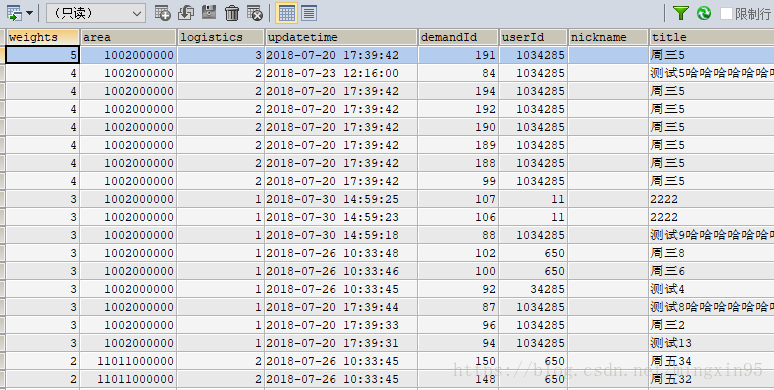Image resolution: width=774 pixels, height=390 pixels.
Task: Sort by the weights column header
Action: point(42,38)
